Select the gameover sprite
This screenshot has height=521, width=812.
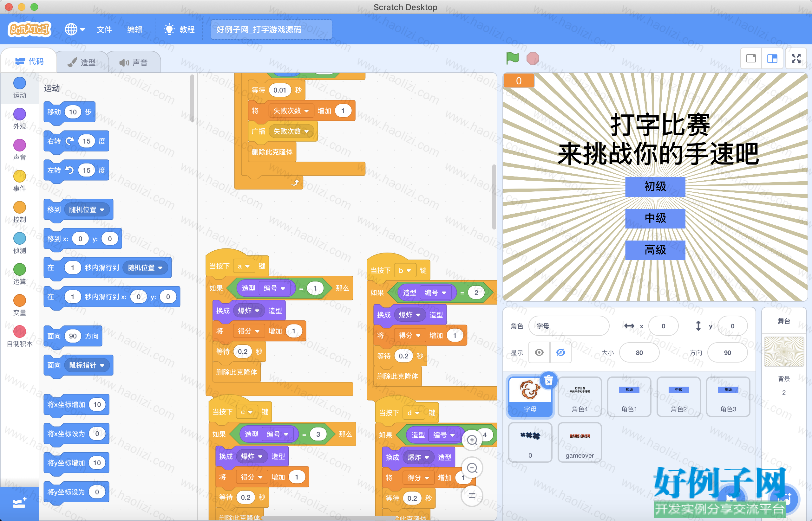pos(580,442)
